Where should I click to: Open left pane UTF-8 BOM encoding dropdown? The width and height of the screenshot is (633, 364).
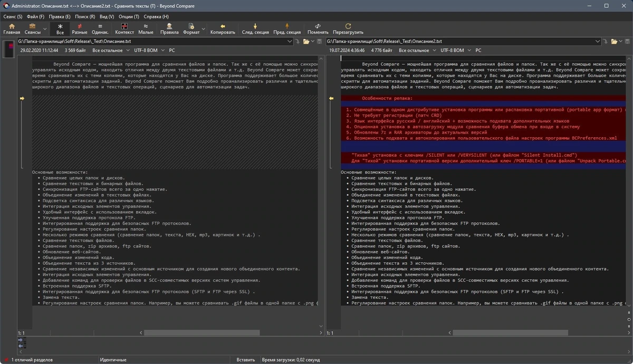[x=149, y=51]
